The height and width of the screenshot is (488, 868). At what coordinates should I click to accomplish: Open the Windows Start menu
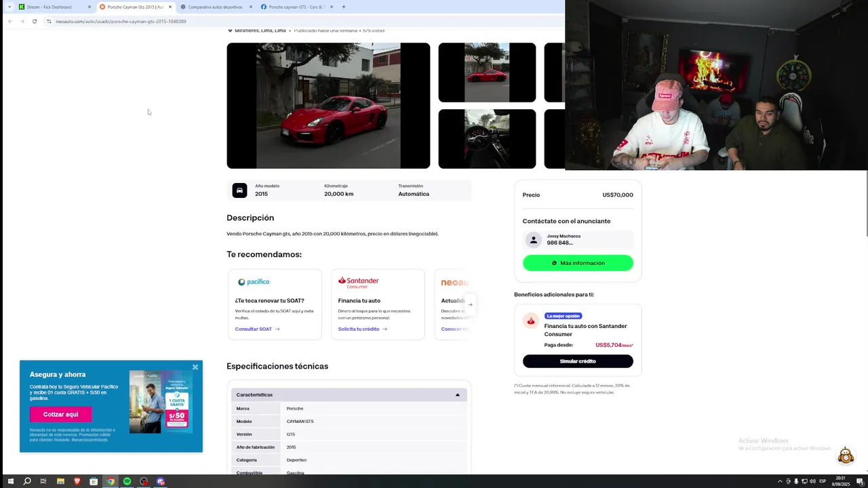[10, 481]
